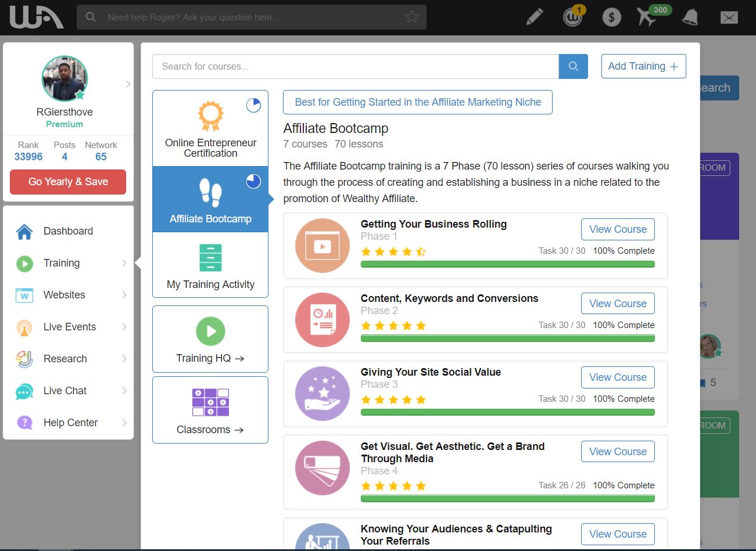Expand the profile card chevron arrow

pyautogui.click(x=128, y=84)
